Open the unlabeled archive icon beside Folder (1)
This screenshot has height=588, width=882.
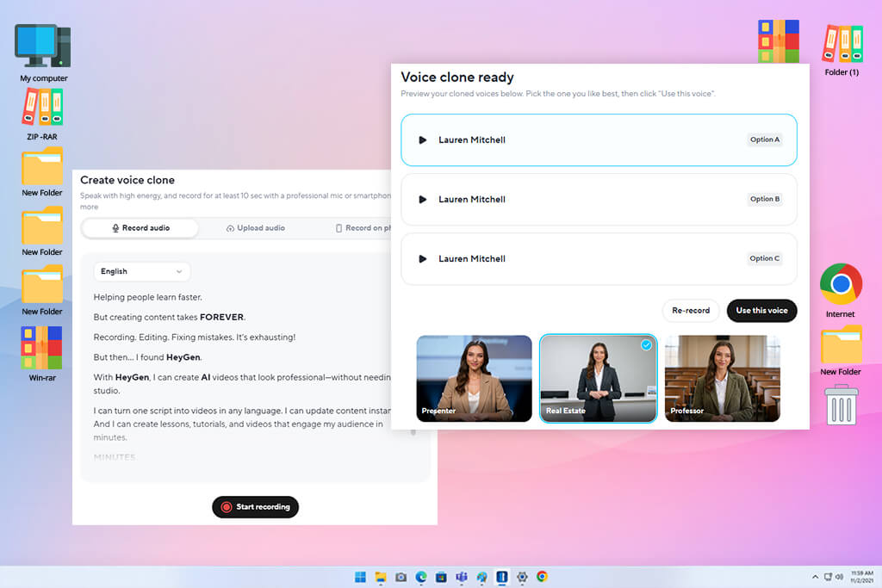tap(779, 41)
